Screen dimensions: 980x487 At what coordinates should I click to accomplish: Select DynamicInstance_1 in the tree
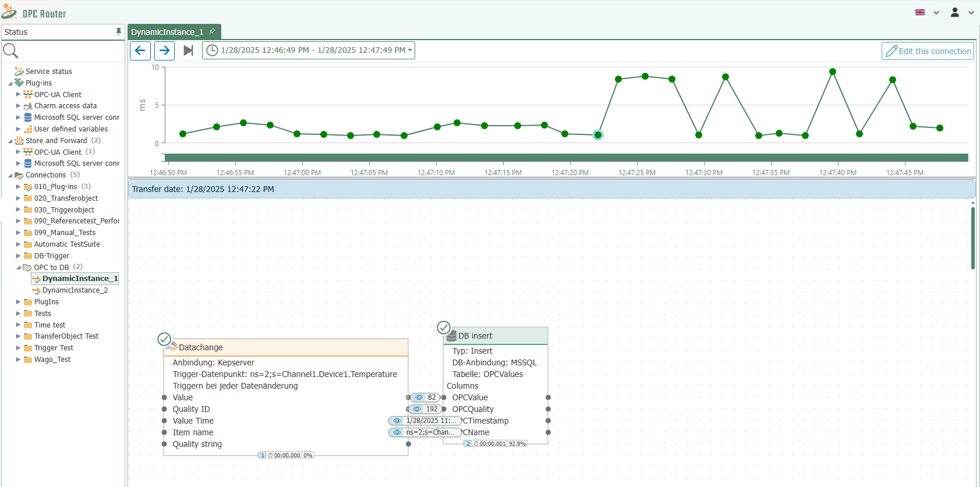(80, 279)
